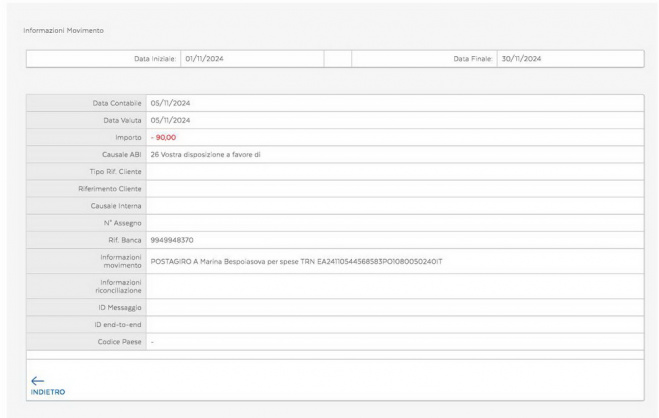Screen dimensions: 659x418
Task: Click the Data Iniziale value 01/11/2024
Action: click(204, 59)
